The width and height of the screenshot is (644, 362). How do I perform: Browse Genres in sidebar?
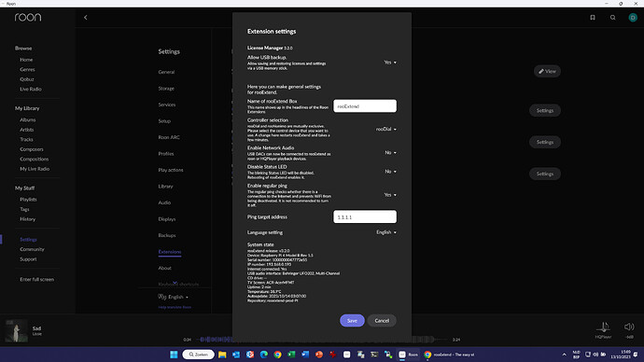point(27,69)
